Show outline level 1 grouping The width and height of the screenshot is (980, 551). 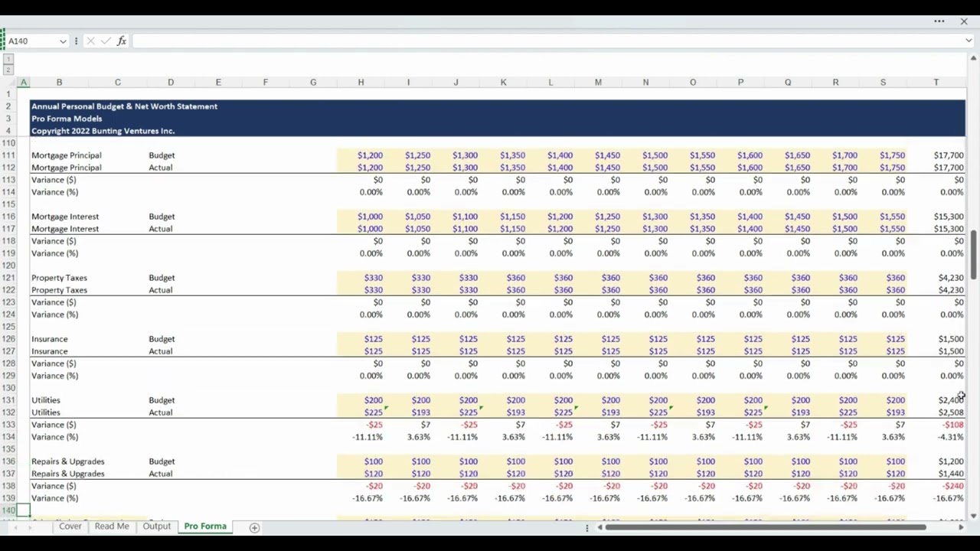8,59
